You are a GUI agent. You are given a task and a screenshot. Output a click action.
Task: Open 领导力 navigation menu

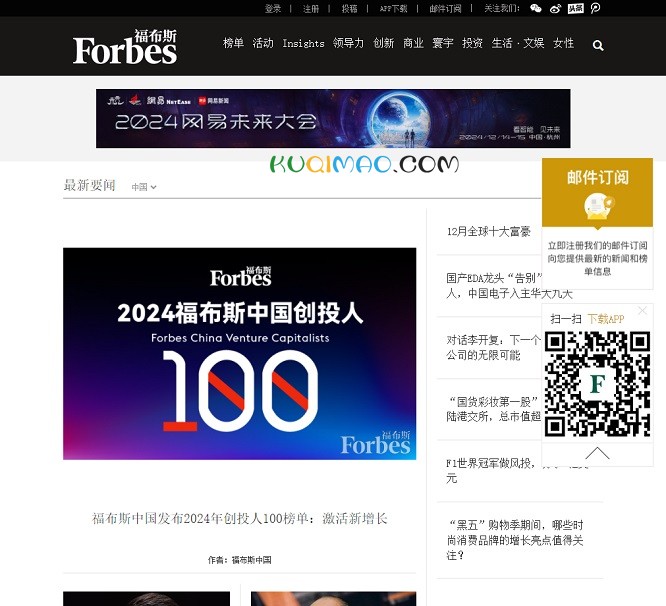(x=348, y=43)
